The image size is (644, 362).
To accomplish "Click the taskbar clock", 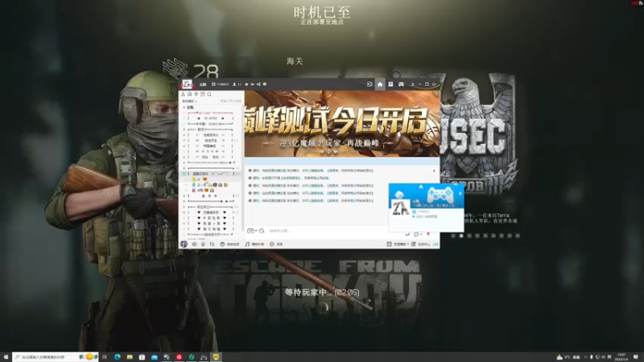I will (621, 357).
